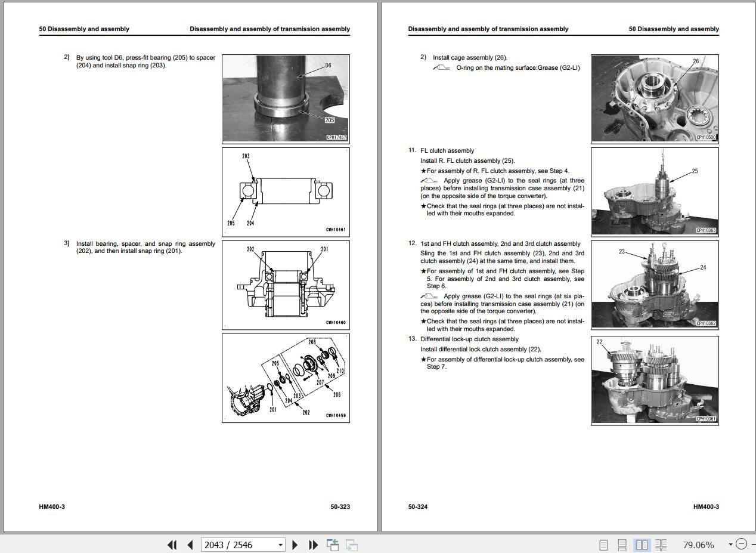The width and height of the screenshot is (756, 553).
Task: Click the previous view navigation icon
Action: (333, 545)
